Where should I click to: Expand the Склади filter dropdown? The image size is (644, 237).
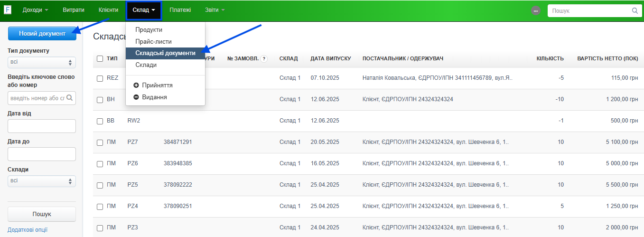[x=42, y=181]
